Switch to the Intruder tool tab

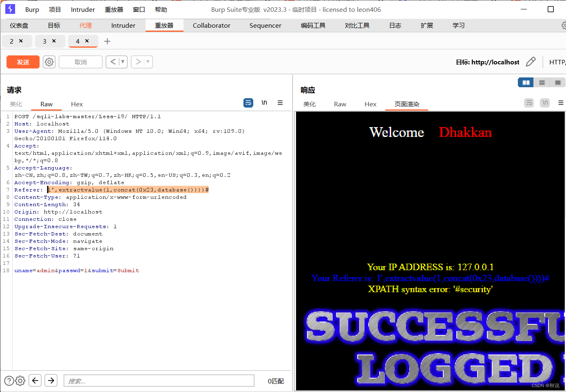pyautogui.click(x=123, y=25)
